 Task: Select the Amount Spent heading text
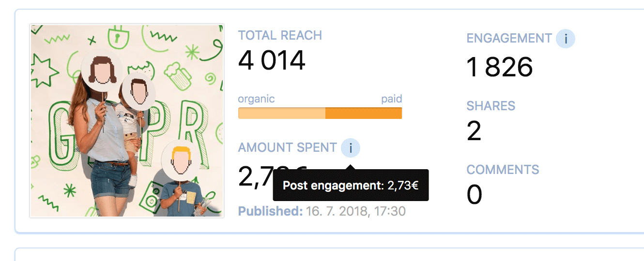point(287,148)
